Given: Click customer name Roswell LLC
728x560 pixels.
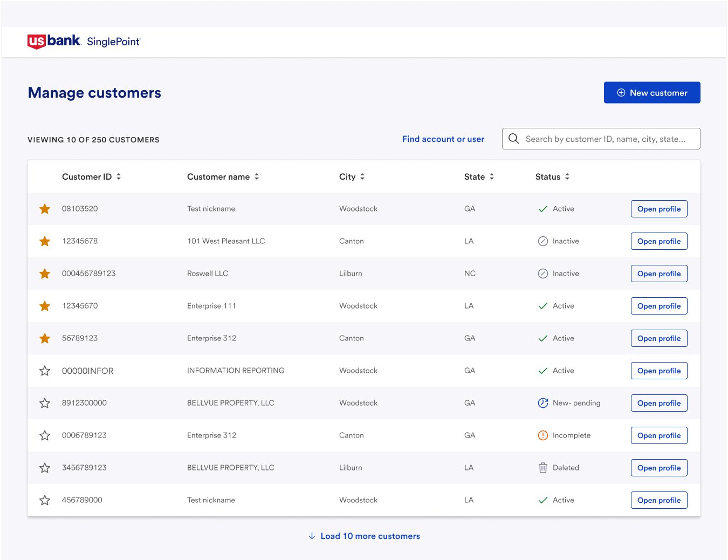Looking at the screenshot, I should 208,274.
